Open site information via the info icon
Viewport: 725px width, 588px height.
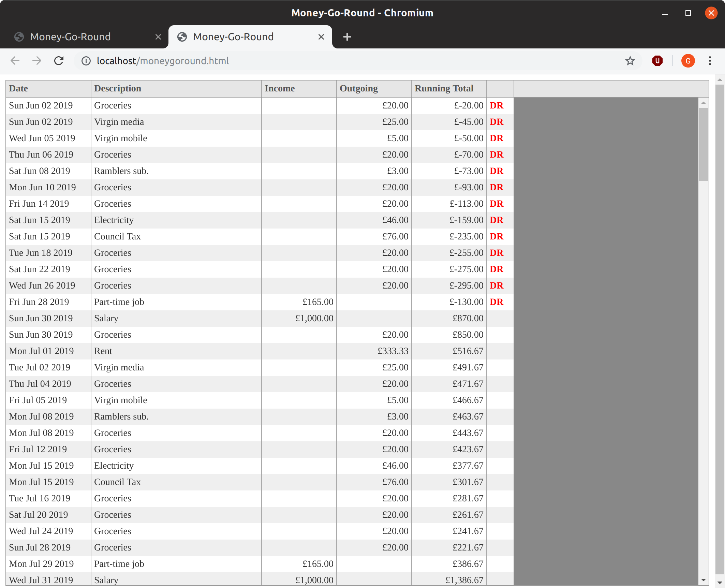pyautogui.click(x=86, y=61)
